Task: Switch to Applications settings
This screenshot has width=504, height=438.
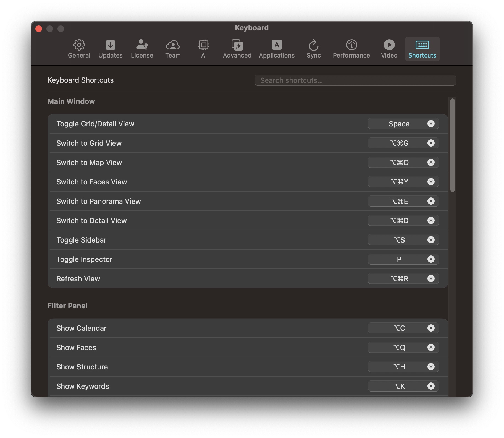Action: tap(277, 49)
